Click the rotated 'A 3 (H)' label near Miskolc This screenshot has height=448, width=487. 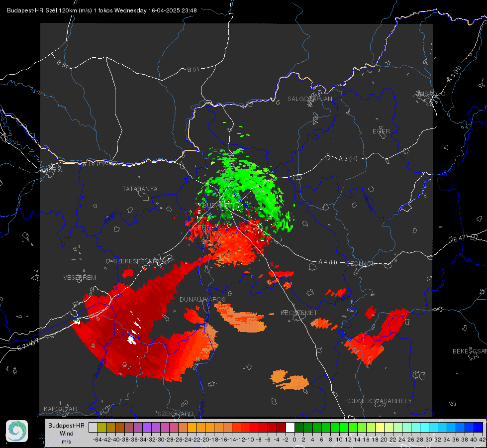(x=454, y=74)
